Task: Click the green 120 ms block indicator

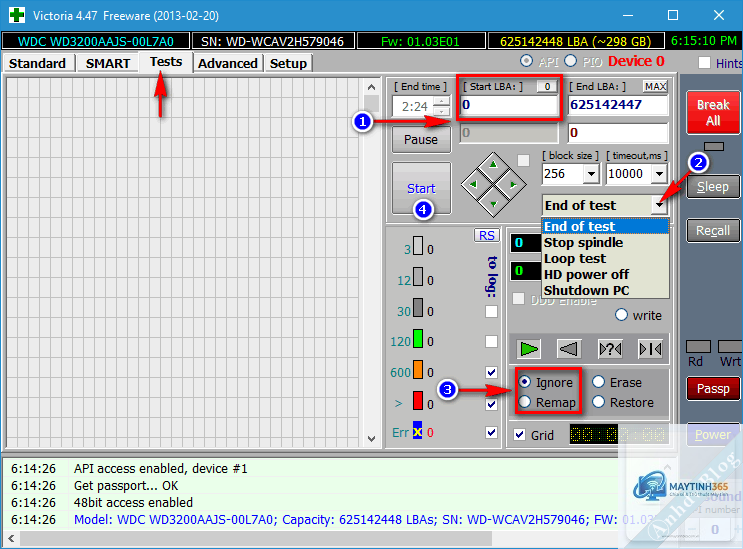Action: click(x=418, y=339)
